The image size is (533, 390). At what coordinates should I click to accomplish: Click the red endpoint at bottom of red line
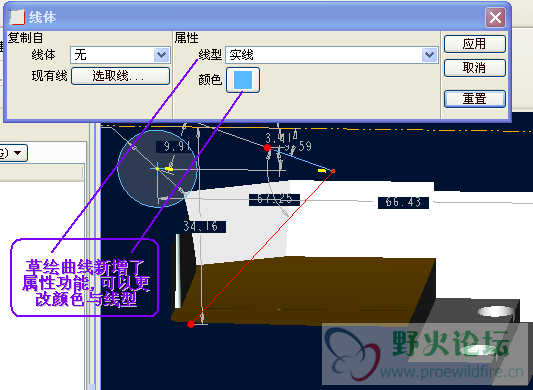(x=191, y=324)
